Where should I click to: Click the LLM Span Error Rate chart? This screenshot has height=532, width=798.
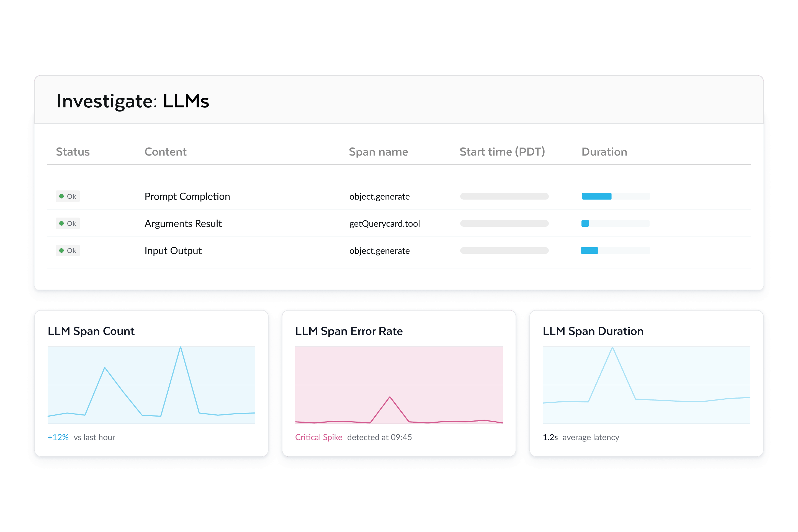[x=399, y=385]
